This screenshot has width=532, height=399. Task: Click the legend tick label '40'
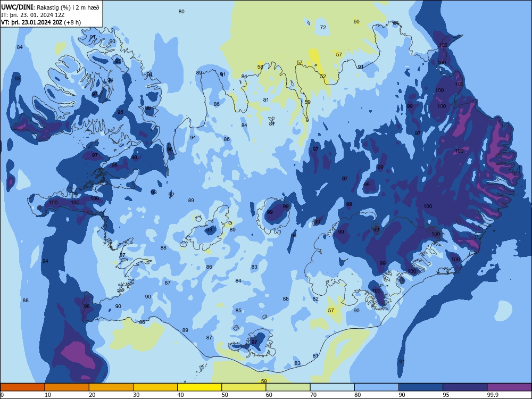tap(180, 395)
